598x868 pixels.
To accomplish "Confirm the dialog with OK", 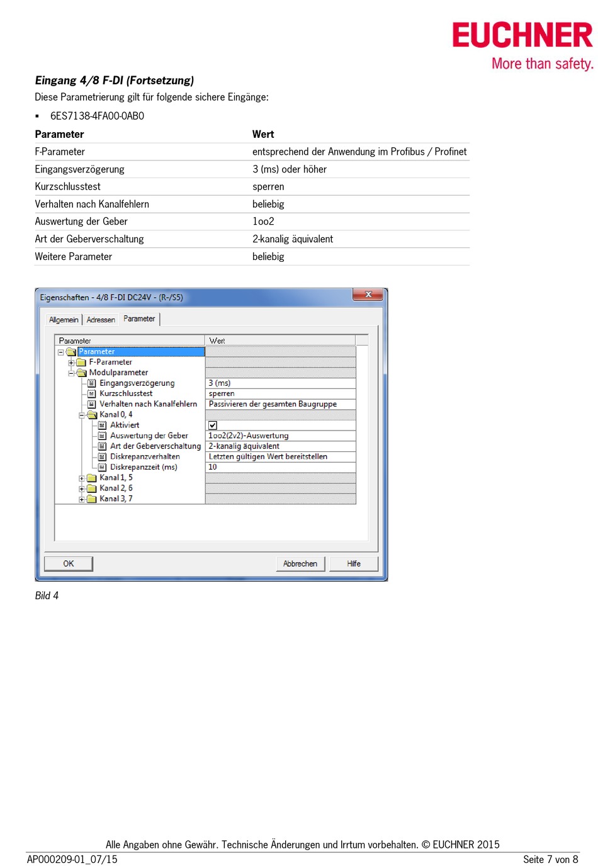I will [69, 563].
